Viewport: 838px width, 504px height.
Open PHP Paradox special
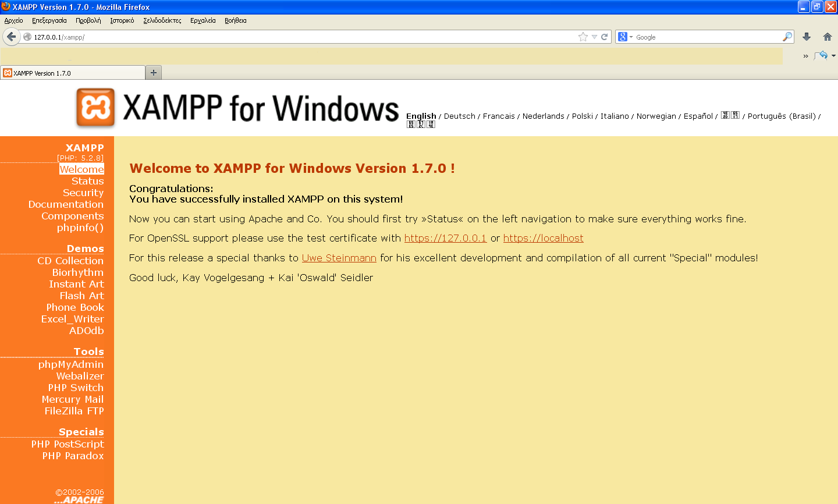point(73,456)
